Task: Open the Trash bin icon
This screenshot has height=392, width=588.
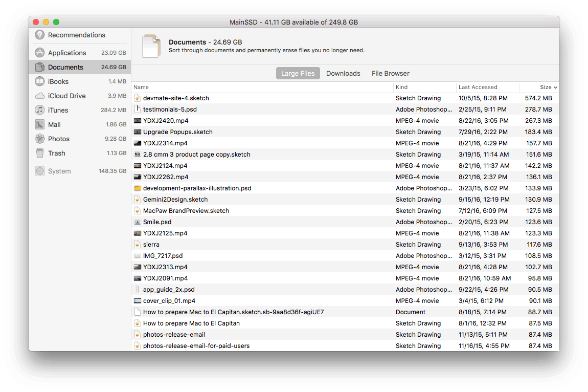Action: [x=40, y=153]
